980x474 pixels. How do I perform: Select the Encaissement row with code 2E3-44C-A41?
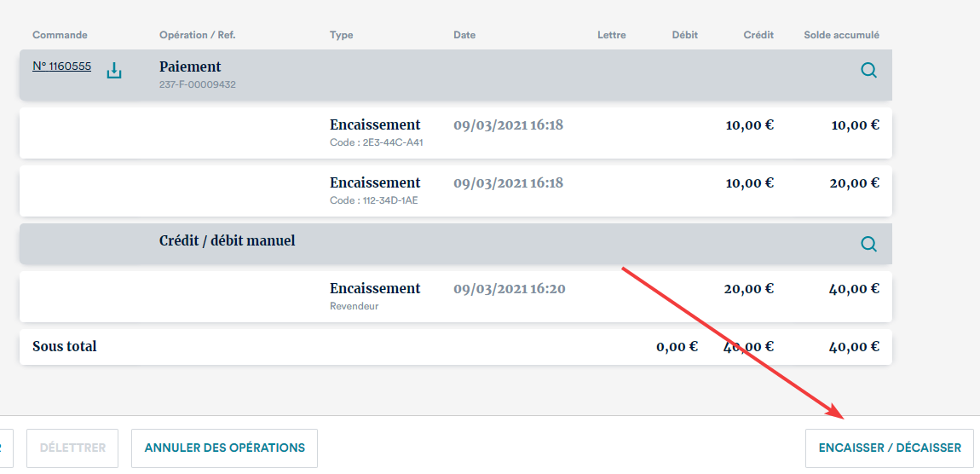click(x=455, y=132)
